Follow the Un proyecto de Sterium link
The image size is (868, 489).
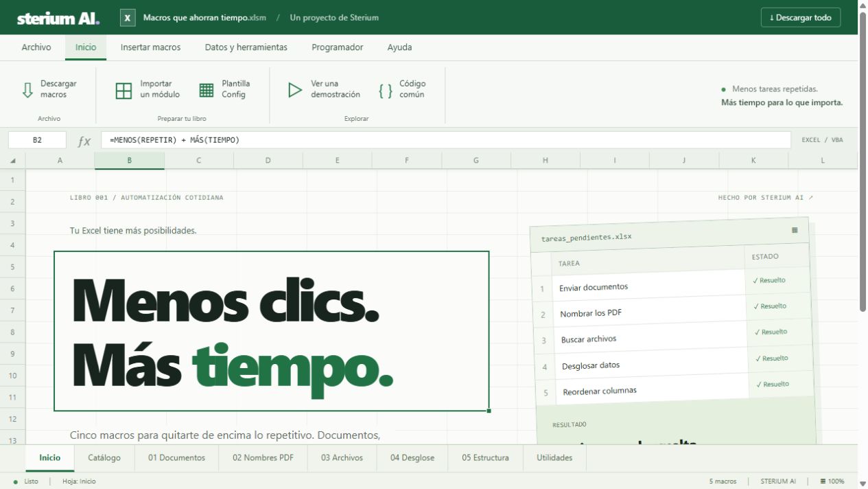click(x=334, y=18)
